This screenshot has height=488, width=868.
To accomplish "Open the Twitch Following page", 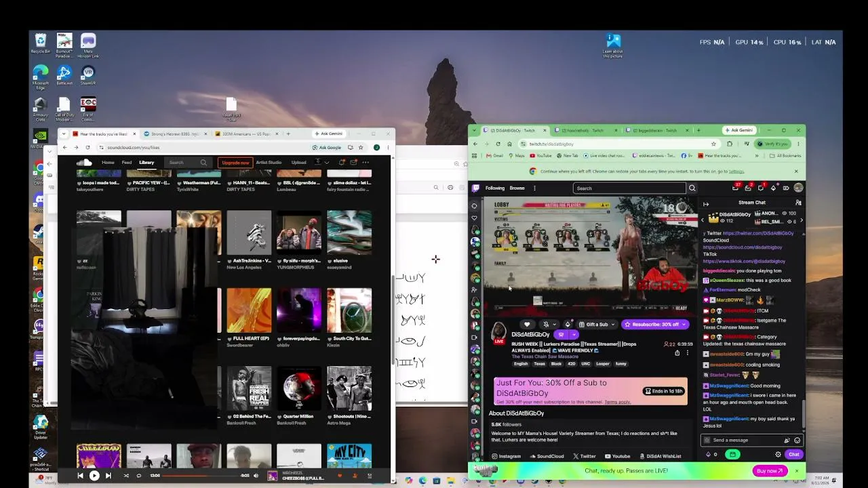I will click(x=495, y=188).
